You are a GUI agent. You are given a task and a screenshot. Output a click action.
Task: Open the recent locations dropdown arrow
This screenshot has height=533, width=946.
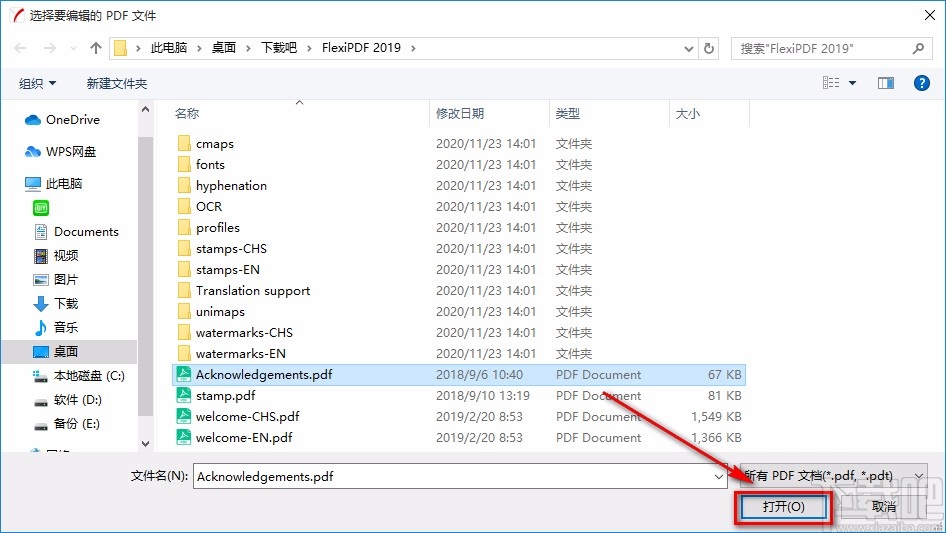coord(688,49)
